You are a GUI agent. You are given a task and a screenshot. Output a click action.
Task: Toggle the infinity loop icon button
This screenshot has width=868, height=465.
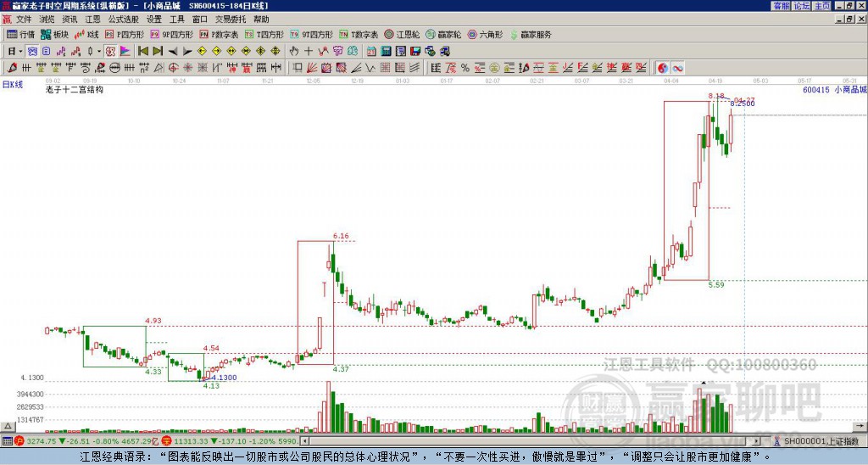pos(677,68)
